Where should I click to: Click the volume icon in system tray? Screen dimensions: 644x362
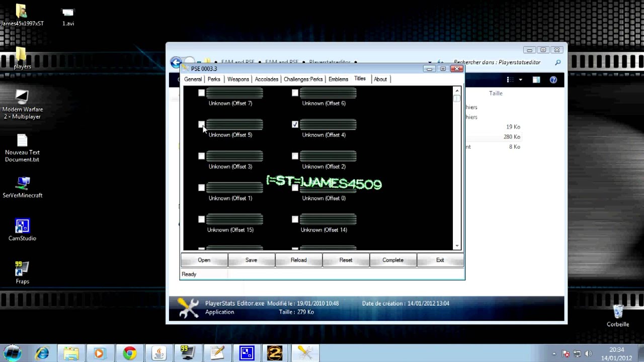click(x=589, y=354)
